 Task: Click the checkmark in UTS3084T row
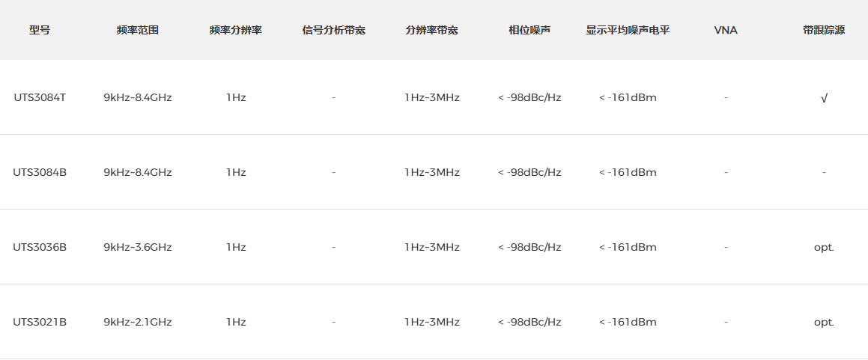(824, 98)
